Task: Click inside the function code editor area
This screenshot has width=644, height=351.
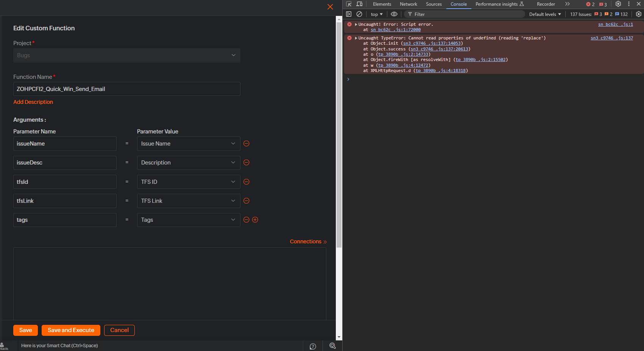Action: pos(170,284)
